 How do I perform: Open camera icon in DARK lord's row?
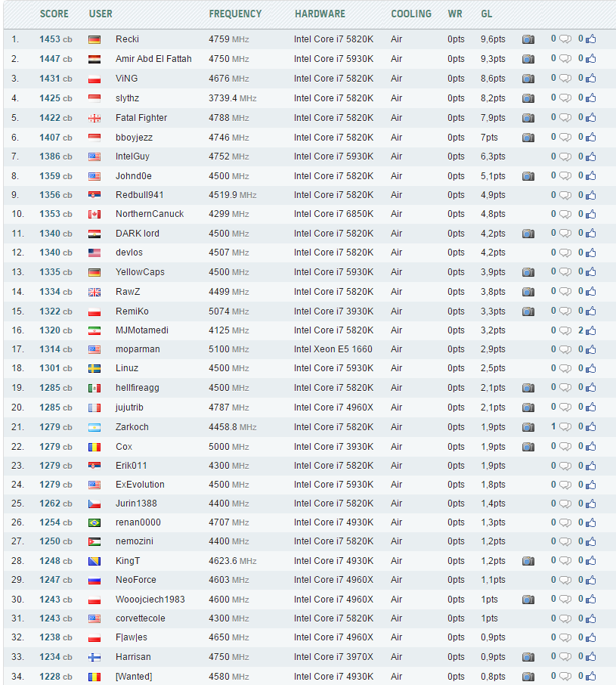[x=528, y=234]
